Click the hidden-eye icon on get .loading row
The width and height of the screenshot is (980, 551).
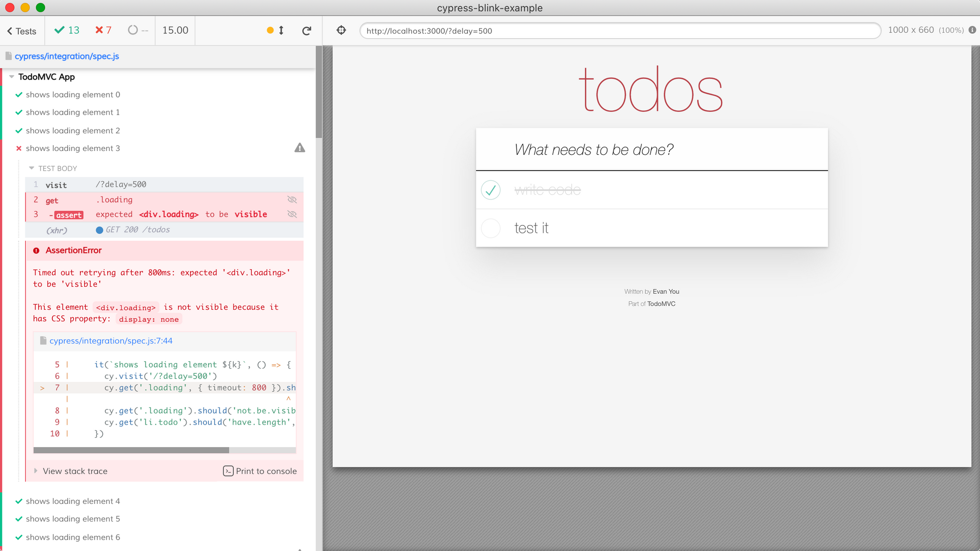point(292,200)
